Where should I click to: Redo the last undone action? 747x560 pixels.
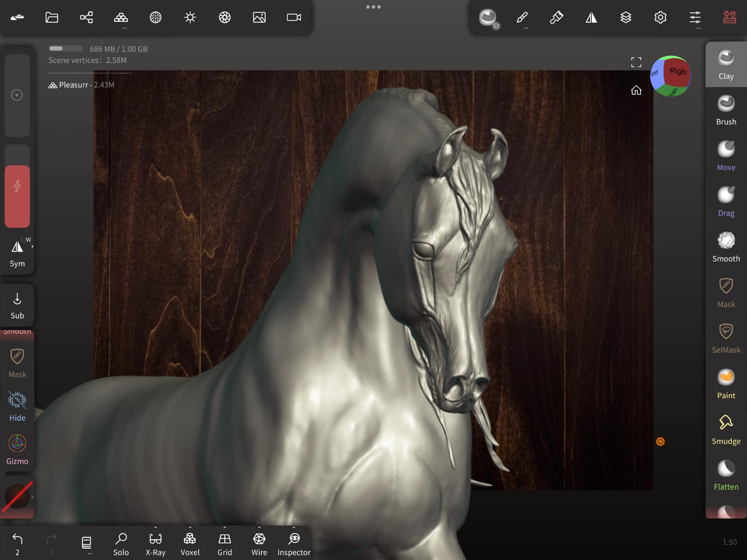(x=52, y=544)
